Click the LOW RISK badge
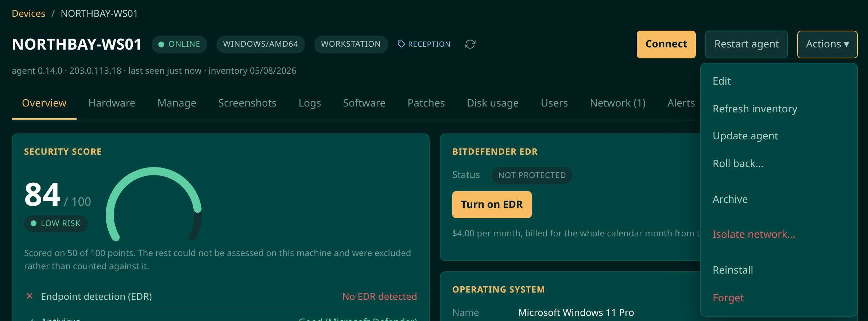868x321 pixels. tap(55, 223)
